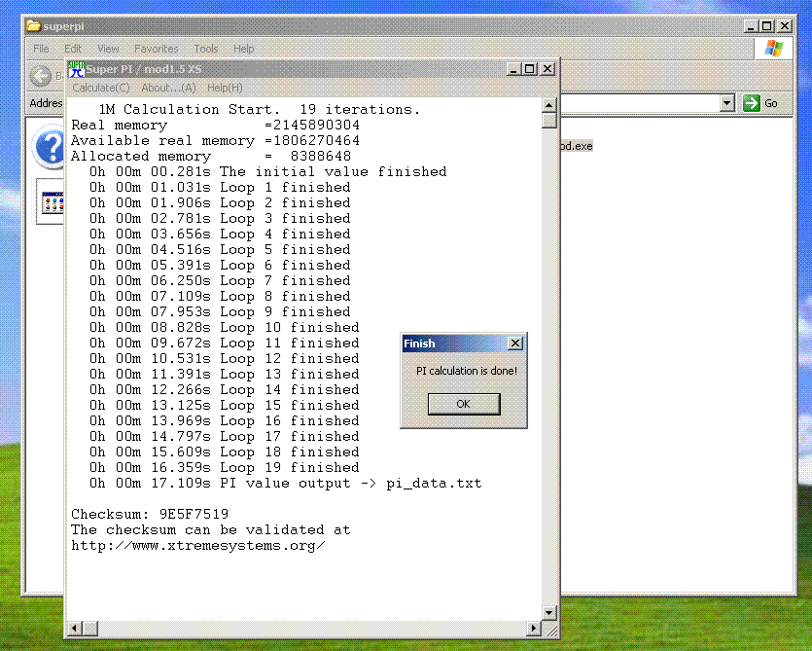
Task: Close the superpi Explorer window
Action: click(x=785, y=26)
